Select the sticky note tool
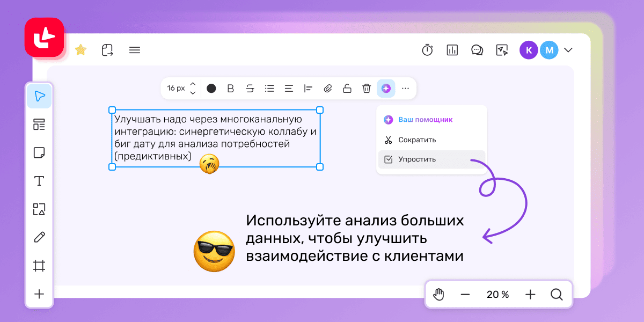Screen dimensions: 644x322 (x=39, y=153)
